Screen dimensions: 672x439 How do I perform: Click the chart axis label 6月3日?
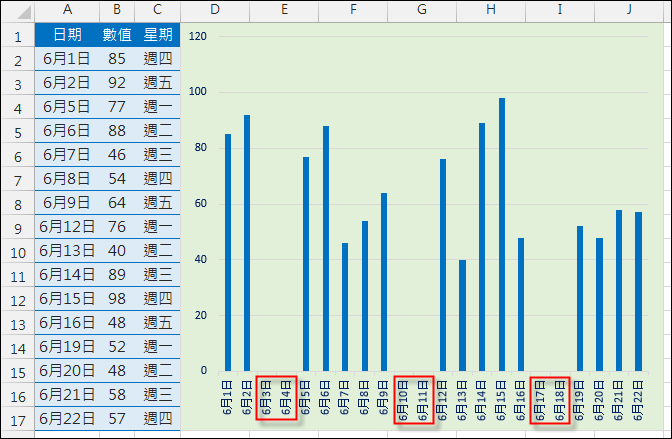[266, 397]
